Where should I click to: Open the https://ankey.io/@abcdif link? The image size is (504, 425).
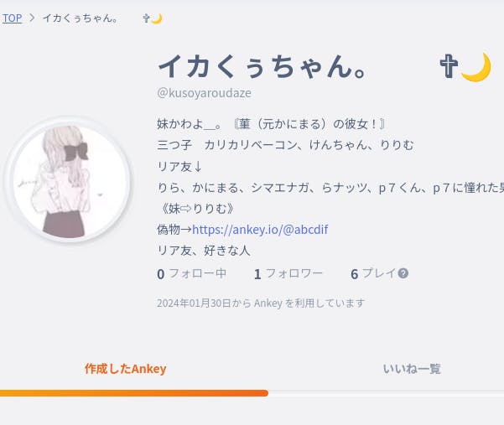point(260,230)
